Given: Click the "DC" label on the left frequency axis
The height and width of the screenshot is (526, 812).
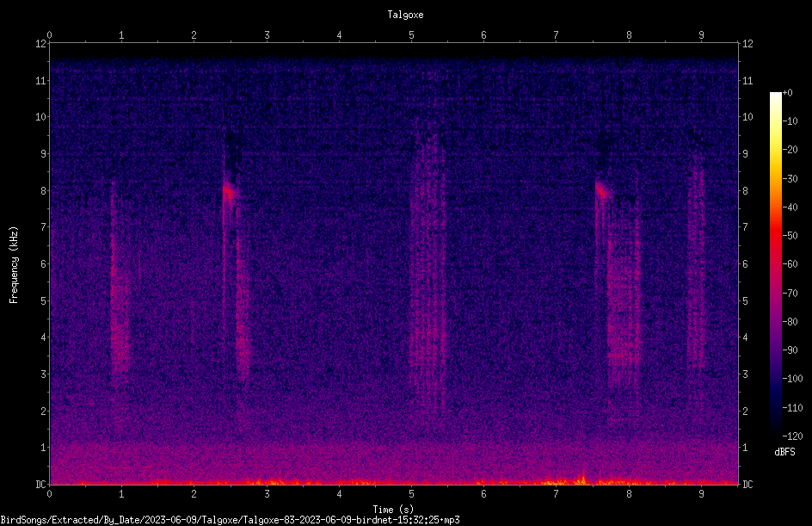Looking at the screenshot, I should coord(41,485).
